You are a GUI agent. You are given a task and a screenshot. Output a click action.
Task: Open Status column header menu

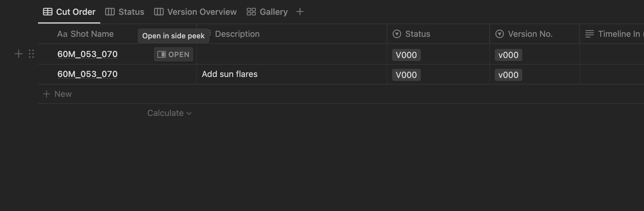point(438,34)
